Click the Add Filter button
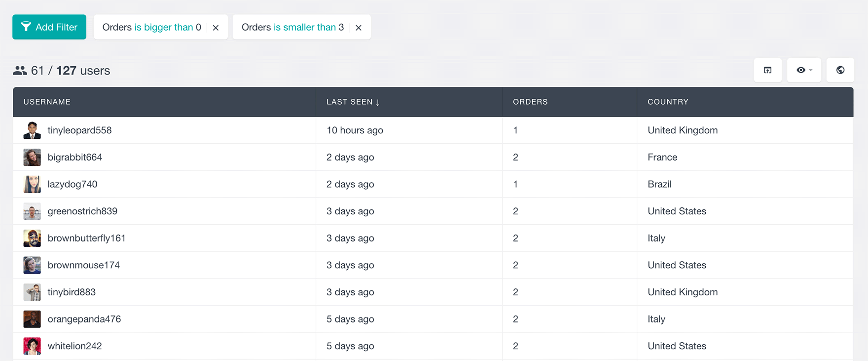Screen dimensions: 868x361 pyautogui.click(x=49, y=27)
